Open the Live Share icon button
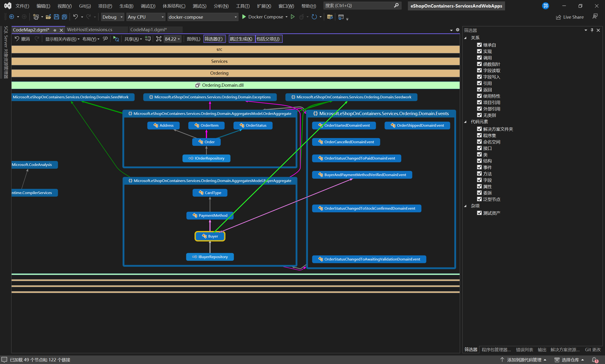Screen dimensions: 605x364 pos(558,17)
